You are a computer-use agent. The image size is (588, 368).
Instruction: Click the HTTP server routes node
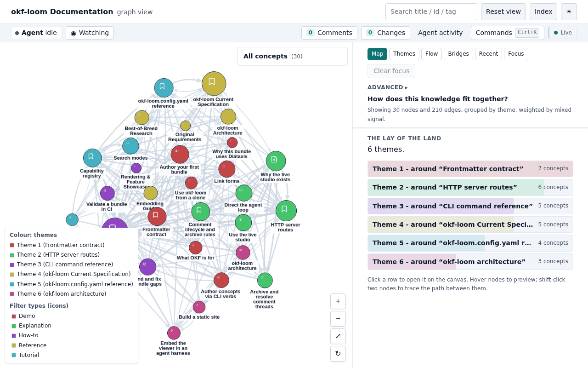286,211
